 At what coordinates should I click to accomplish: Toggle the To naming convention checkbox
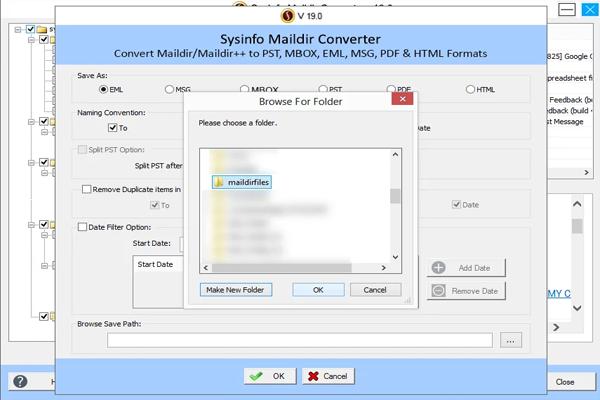tap(112, 128)
